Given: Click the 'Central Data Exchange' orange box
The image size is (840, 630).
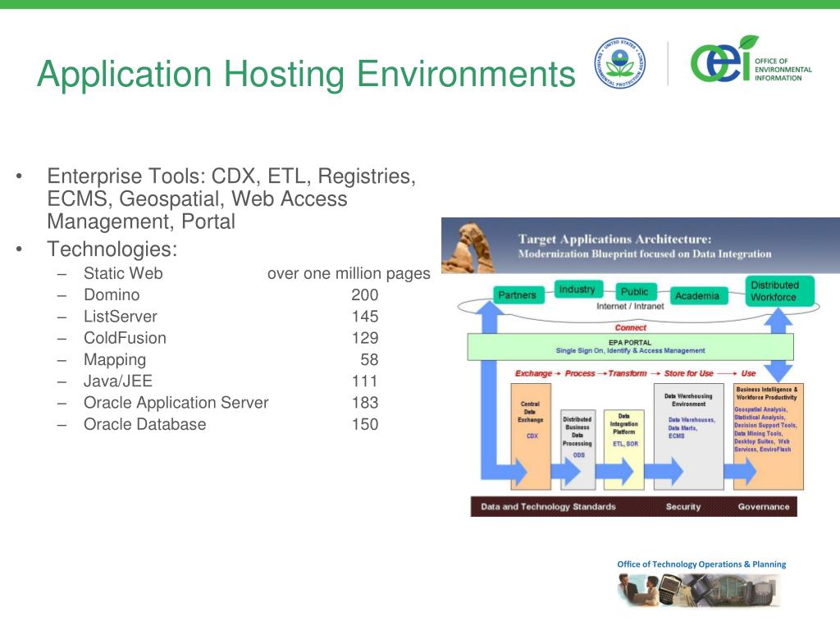Looking at the screenshot, I should coord(531,436).
